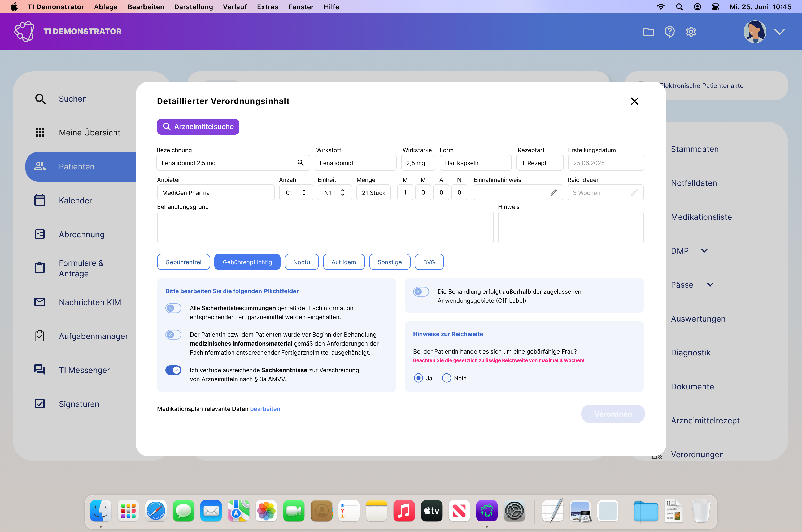Click the Rezeptart T-Rezept field
The image size is (802, 532).
(540, 163)
